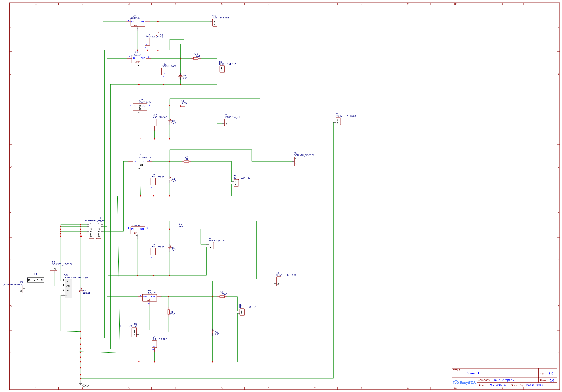Viewport: 562px width, 392px height.
Task: Select the L7805ABV regulator U5 symbol
Action: tap(138, 23)
